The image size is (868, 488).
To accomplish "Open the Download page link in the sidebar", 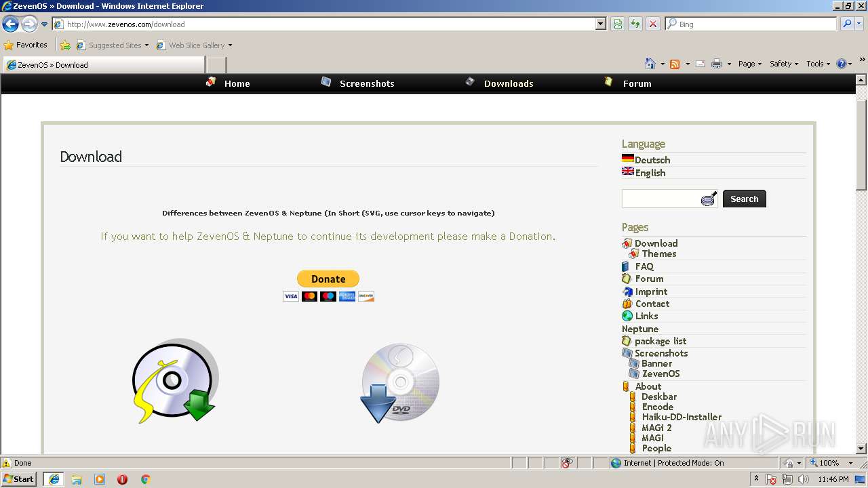I will [656, 243].
